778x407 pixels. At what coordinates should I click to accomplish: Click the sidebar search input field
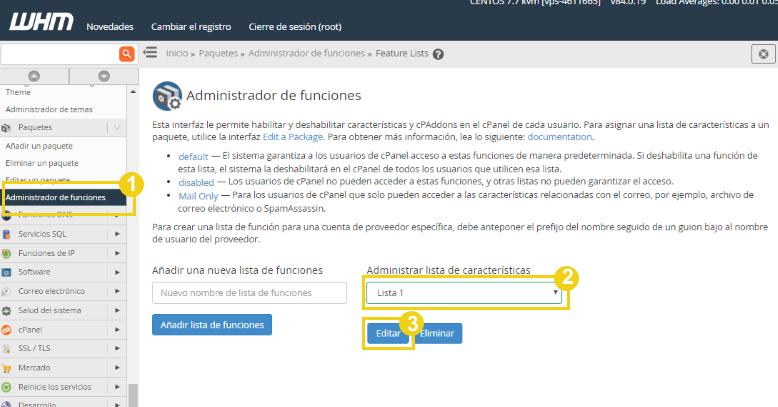(60, 54)
